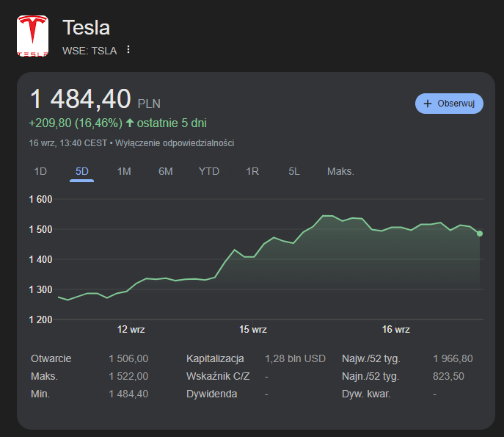The height and width of the screenshot is (437, 504).
Task: Click the Kapitalizacja label
Action: (215, 358)
